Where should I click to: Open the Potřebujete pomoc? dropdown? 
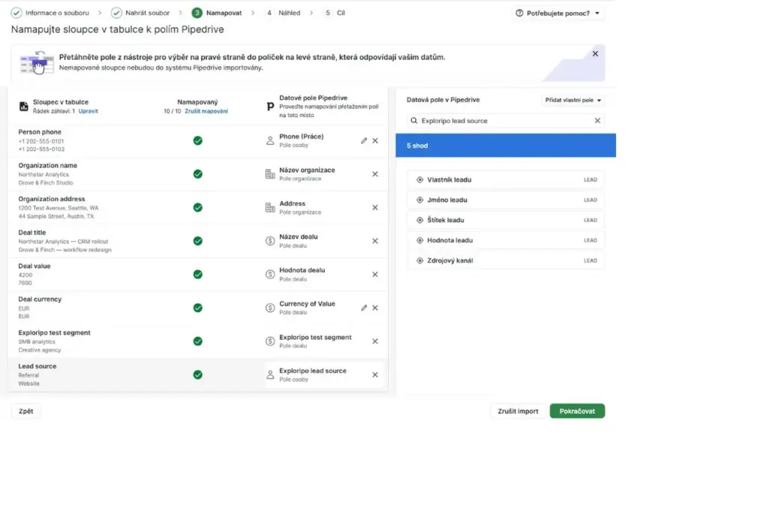(x=558, y=14)
